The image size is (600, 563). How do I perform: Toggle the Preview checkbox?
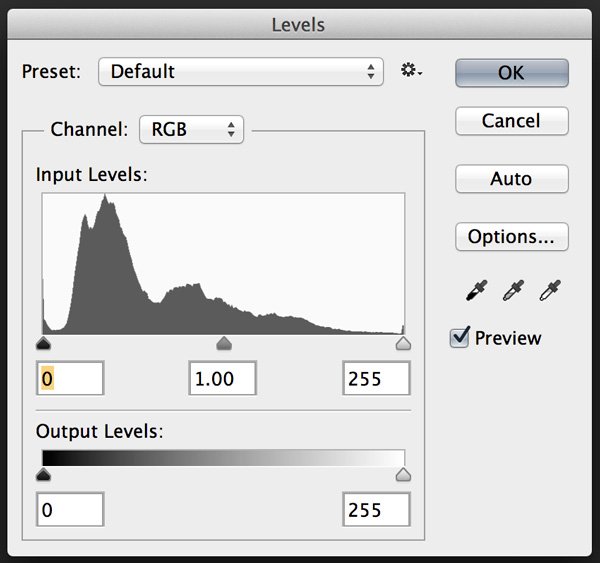(459, 338)
